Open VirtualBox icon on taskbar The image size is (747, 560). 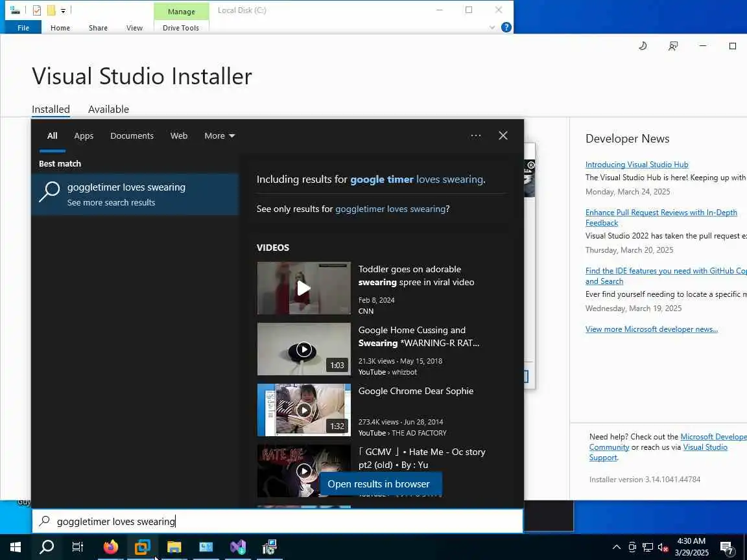142,546
